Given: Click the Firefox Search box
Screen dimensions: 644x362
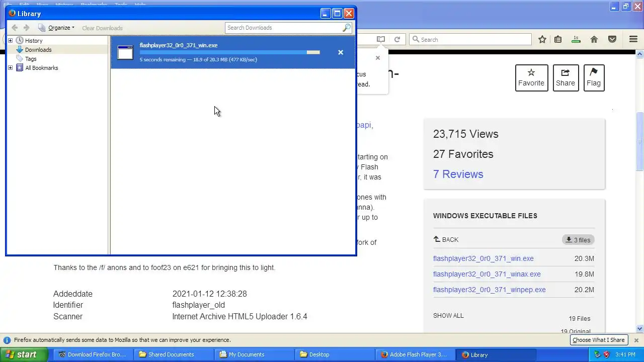Looking at the screenshot, I should [x=470, y=39].
